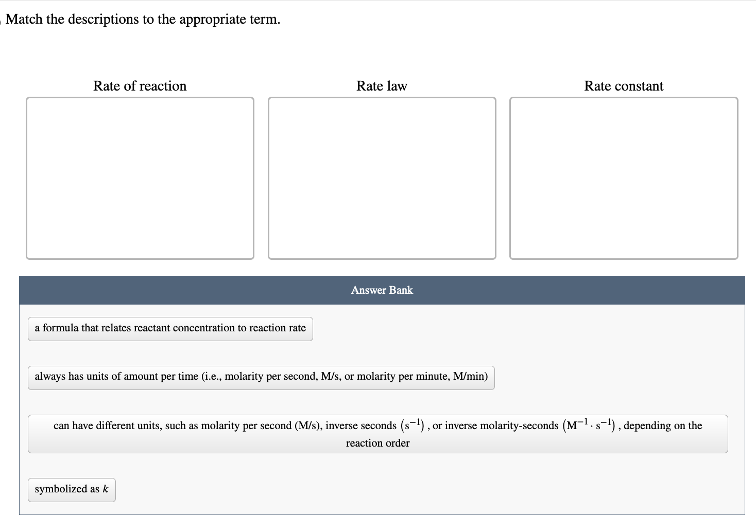This screenshot has width=756, height=532.
Task: Click inside the Rate constant drop box
Action: pos(624,178)
